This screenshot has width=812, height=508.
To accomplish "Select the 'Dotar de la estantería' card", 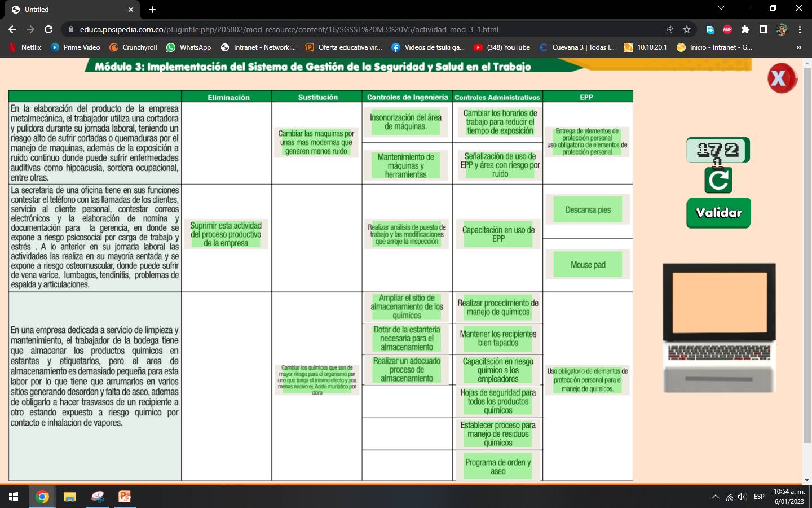I will [407, 338].
